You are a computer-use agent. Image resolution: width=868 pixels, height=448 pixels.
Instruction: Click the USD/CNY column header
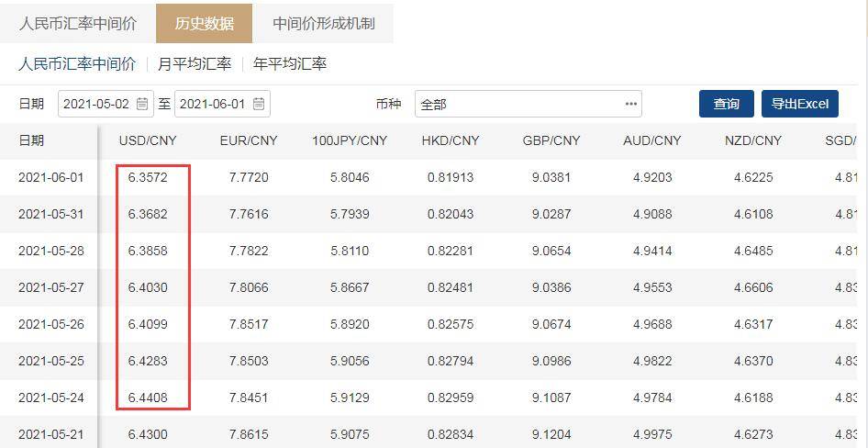(x=148, y=140)
